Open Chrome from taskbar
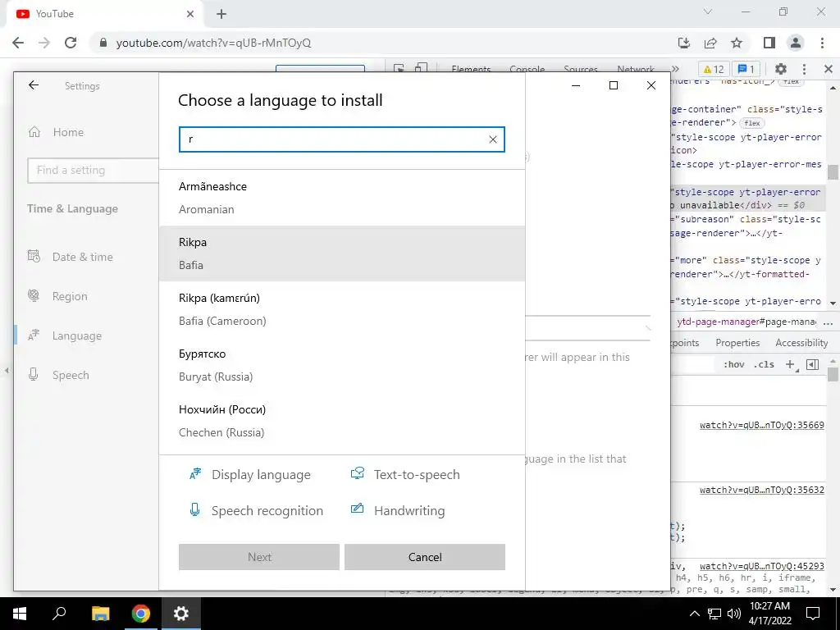The width and height of the screenshot is (840, 630). click(x=141, y=614)
